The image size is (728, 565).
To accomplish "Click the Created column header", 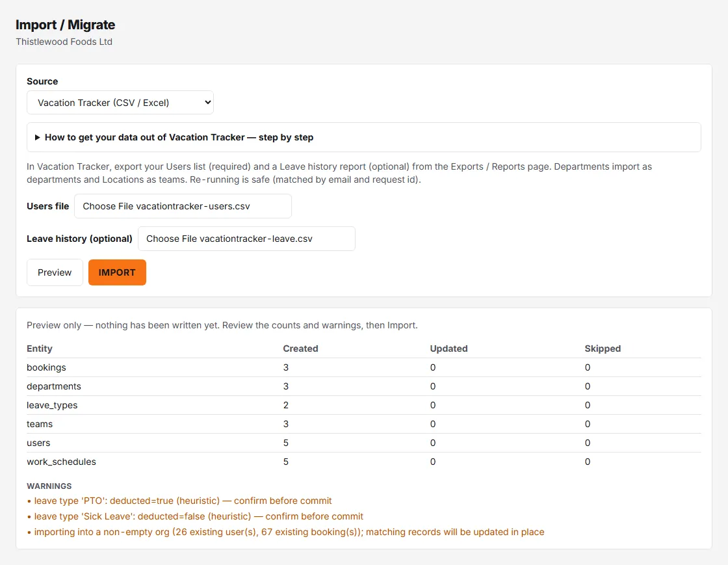I will pyautogui.click(x=300, y=348).
